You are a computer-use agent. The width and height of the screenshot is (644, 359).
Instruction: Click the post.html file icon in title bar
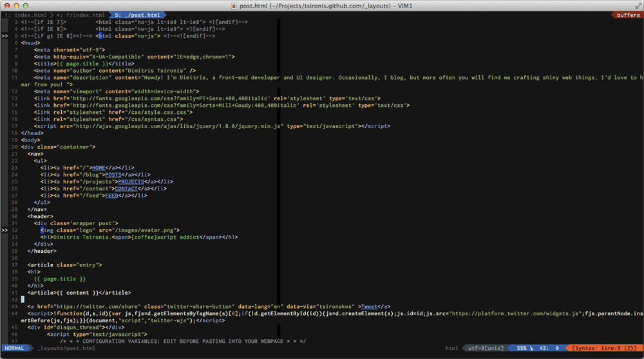pyautogui.click(x=234, y=6)
